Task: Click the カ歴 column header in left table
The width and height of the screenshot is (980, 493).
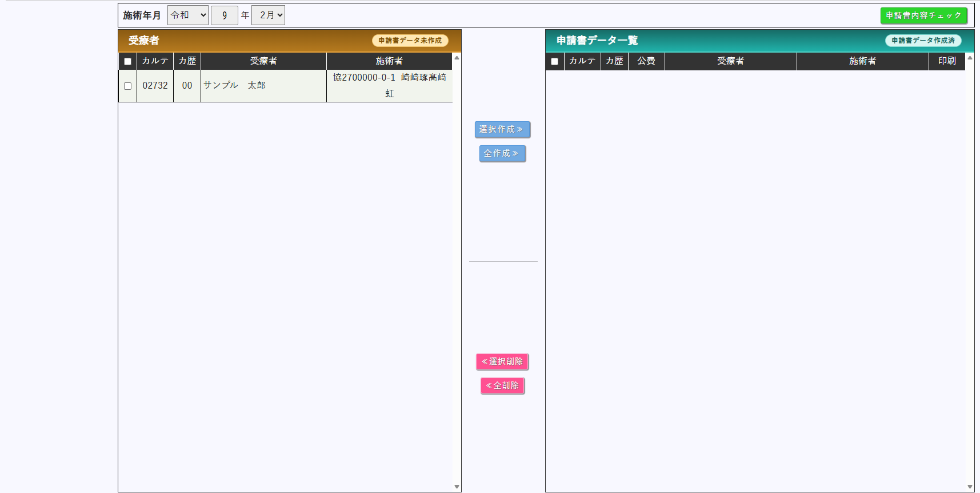Action: pyautogui.click(x=187, y=61)
